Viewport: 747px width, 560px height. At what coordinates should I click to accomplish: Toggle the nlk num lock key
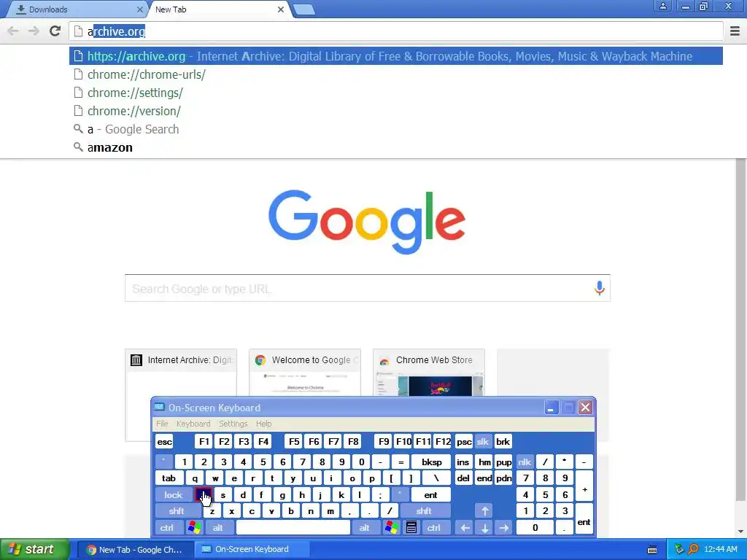click(525, 462)
